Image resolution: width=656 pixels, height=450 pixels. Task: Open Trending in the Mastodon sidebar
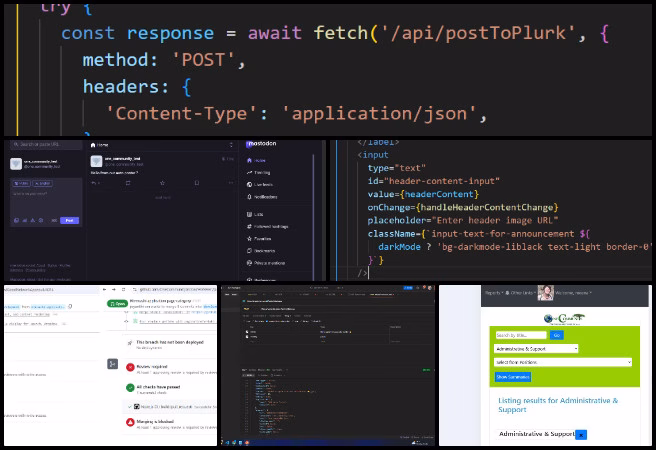pos(259,172)
